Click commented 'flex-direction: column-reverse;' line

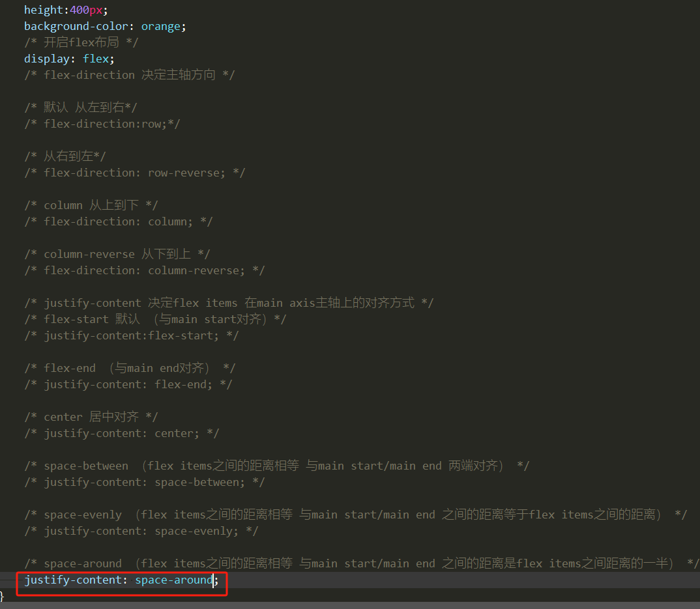click(x=145, y=270)
